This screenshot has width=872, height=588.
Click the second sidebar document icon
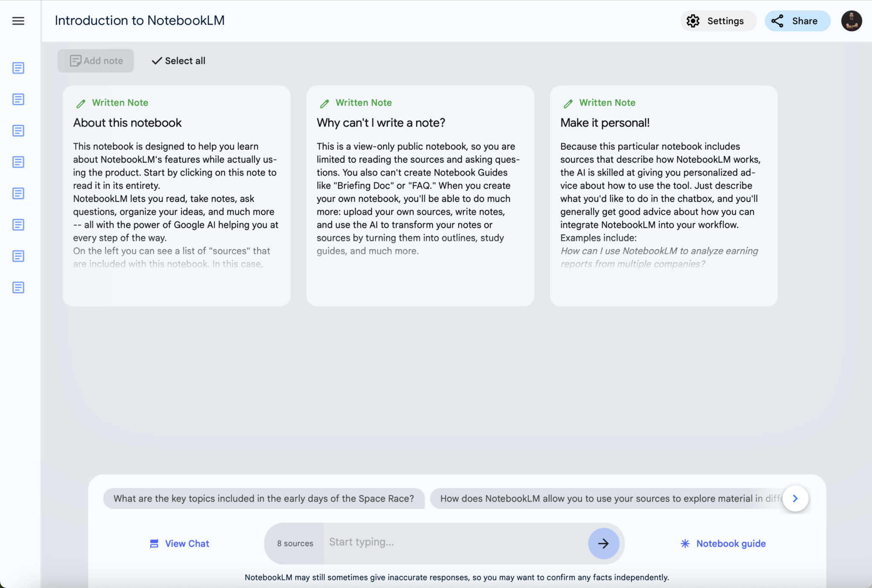click(x=19, y=98)
